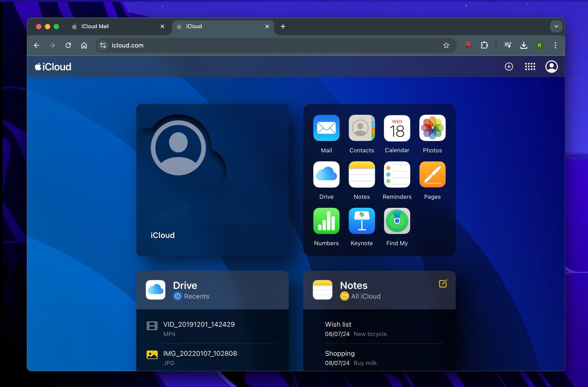Open iCloud Drive app
The image size is (588, 387).
pyautogui.click(x=326, y=175)
